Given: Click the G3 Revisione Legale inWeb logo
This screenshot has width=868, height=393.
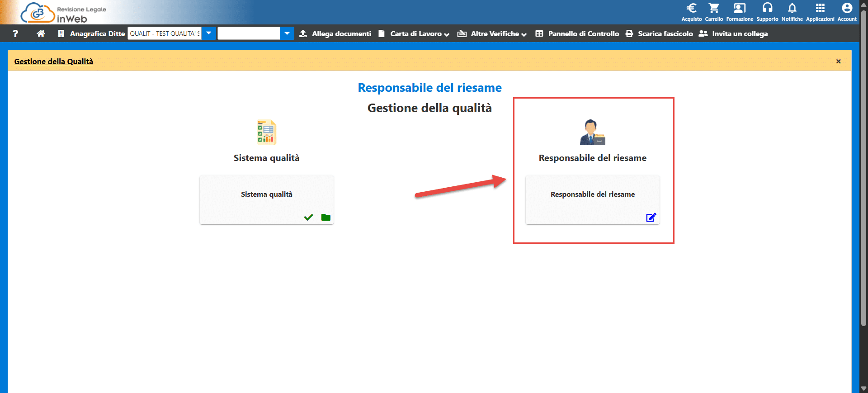Looking at the screenshot, I should click(63, 12).
